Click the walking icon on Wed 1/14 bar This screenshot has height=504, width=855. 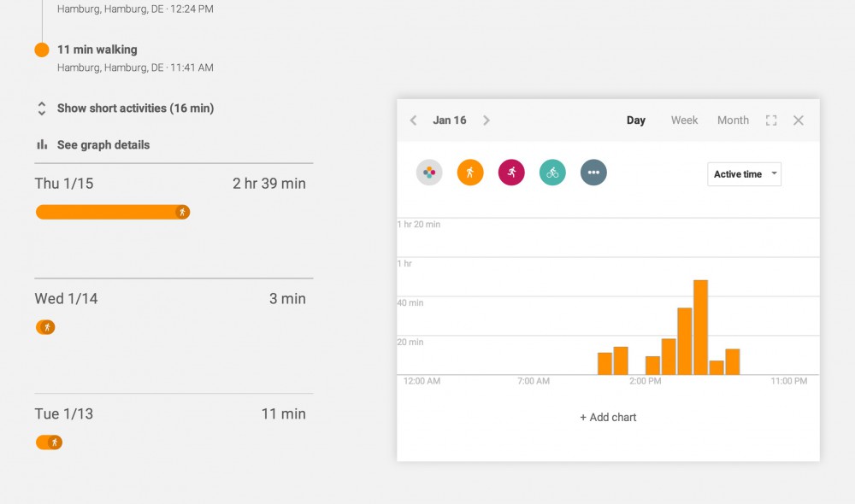(x=47, y=327)
